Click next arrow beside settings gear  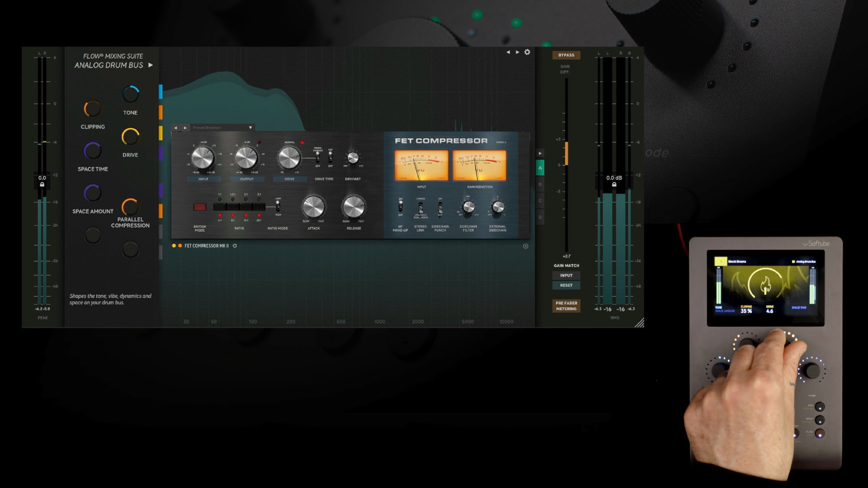(x=518, y=52)
